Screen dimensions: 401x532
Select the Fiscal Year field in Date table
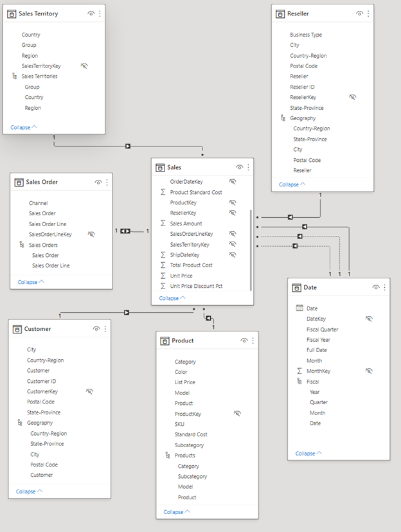pos(318,340)
